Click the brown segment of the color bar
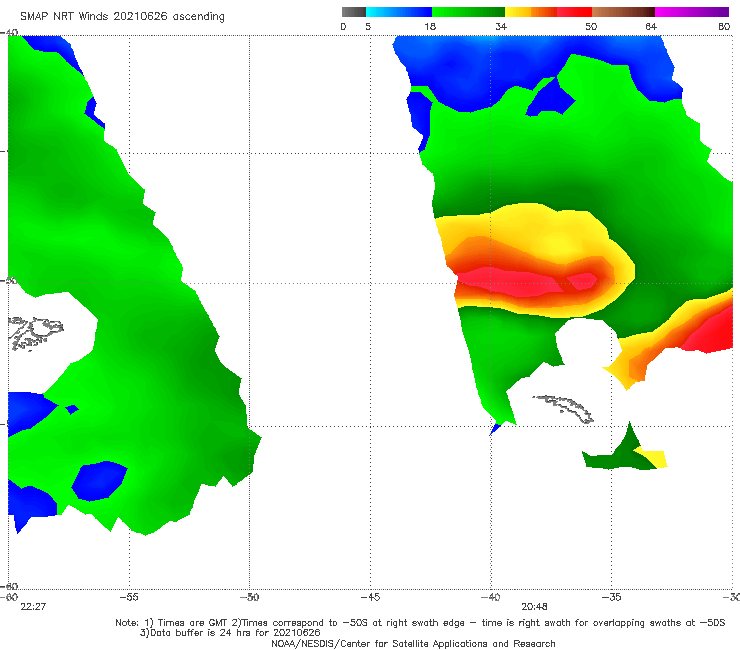 [623, 12]
